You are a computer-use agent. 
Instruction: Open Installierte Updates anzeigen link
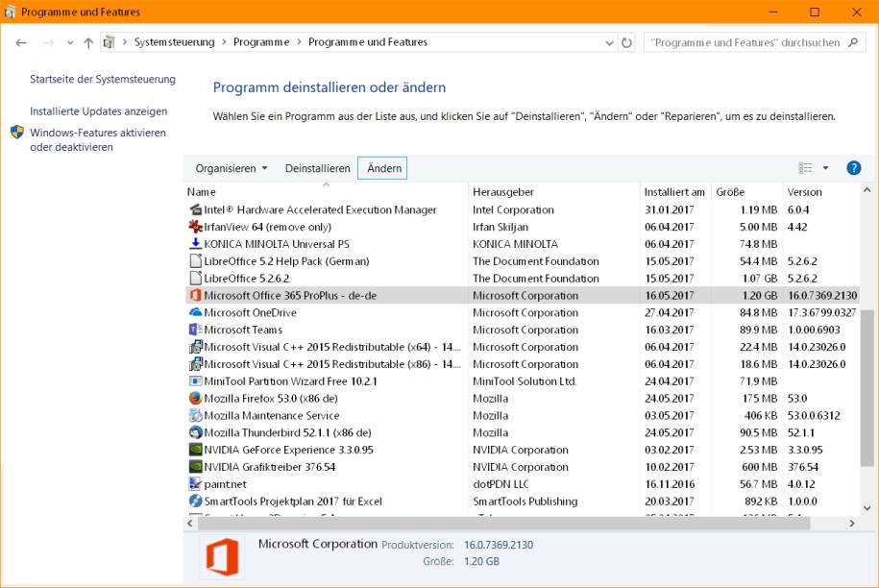tap(99, 111)
